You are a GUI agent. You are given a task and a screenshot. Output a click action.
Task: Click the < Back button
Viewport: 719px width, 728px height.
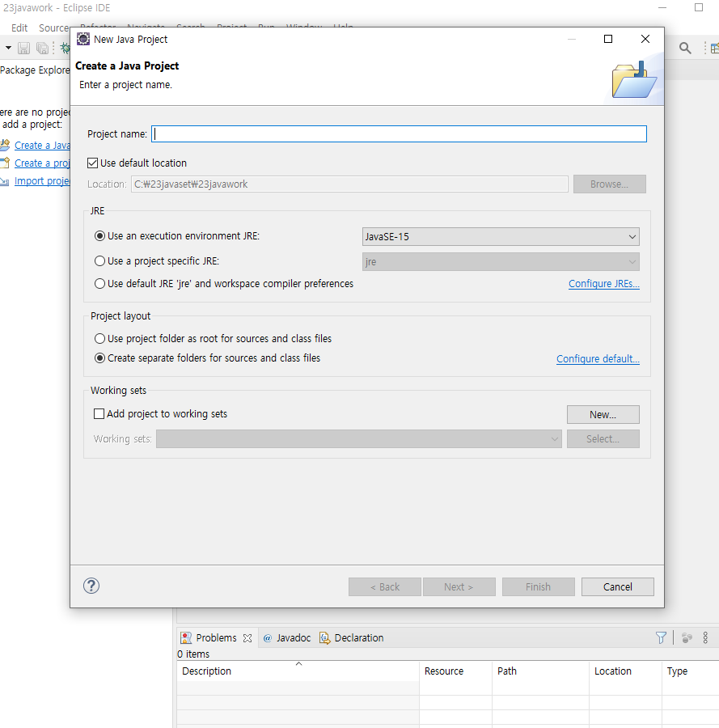(385, 587)
